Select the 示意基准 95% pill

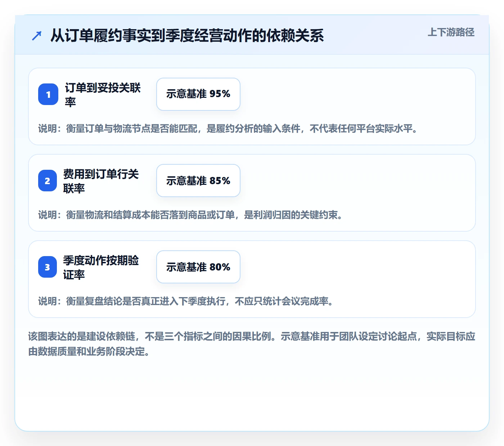click(198, 94)
